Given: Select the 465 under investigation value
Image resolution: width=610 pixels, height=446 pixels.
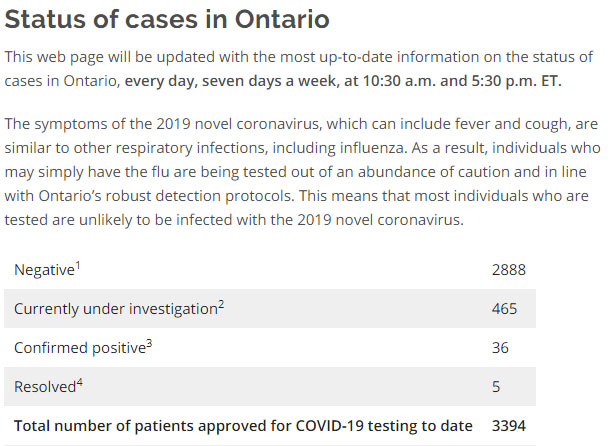Looking at the screenshot, I should click(x=504, y=309).
